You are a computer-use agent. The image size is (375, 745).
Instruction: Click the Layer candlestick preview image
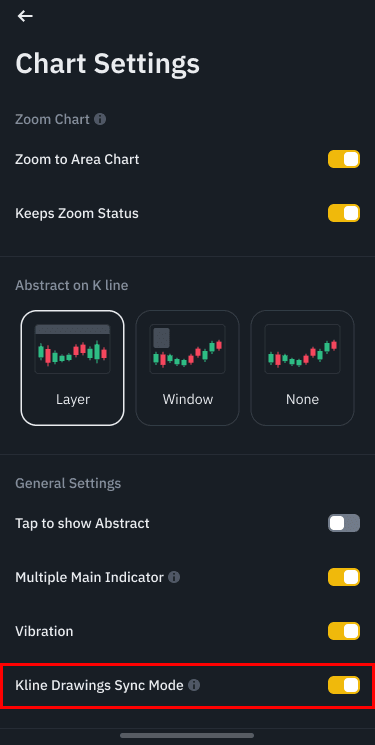[73, 349]
